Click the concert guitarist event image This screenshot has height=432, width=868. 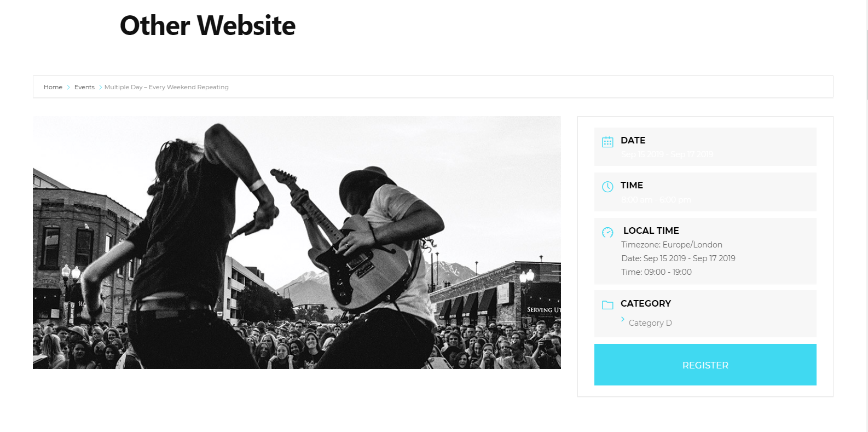click(x=297, y=243)
